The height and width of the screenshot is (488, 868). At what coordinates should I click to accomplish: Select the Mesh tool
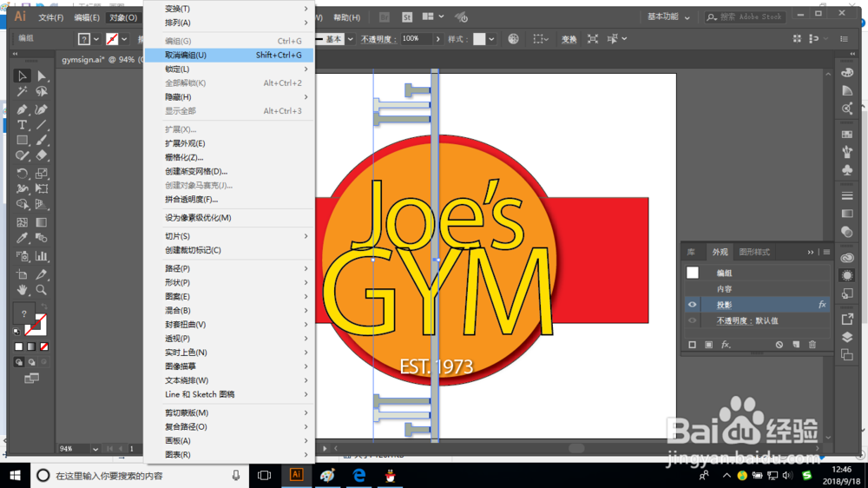tap(23, 222)
